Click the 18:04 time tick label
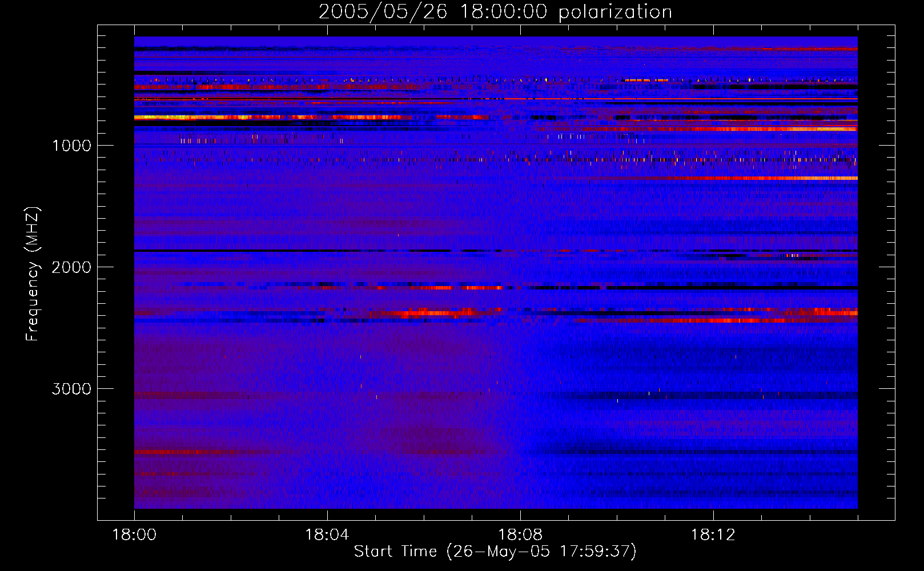This screenshot has width=924, height=571. 327,535
